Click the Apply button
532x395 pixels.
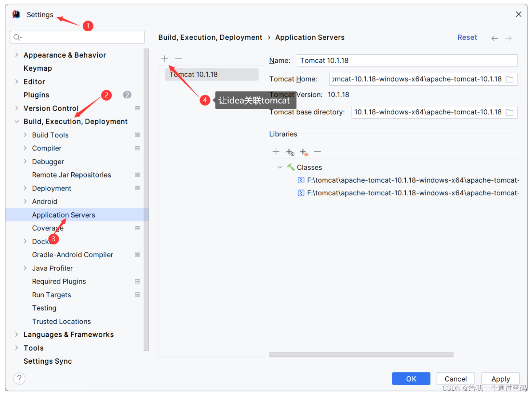click(x=500, y=379)
